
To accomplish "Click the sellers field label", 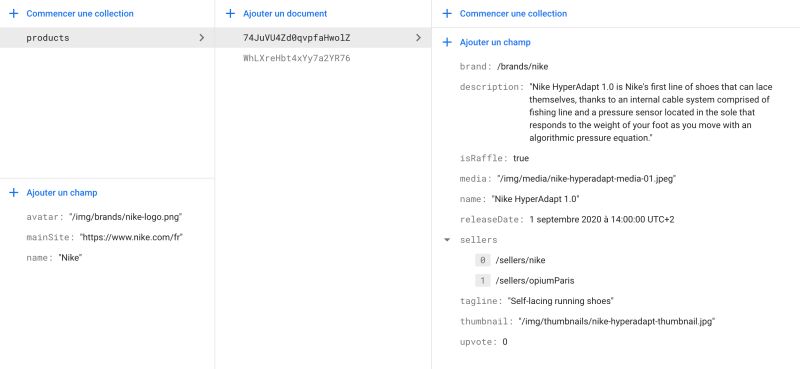I will click(x=478, y=239).
